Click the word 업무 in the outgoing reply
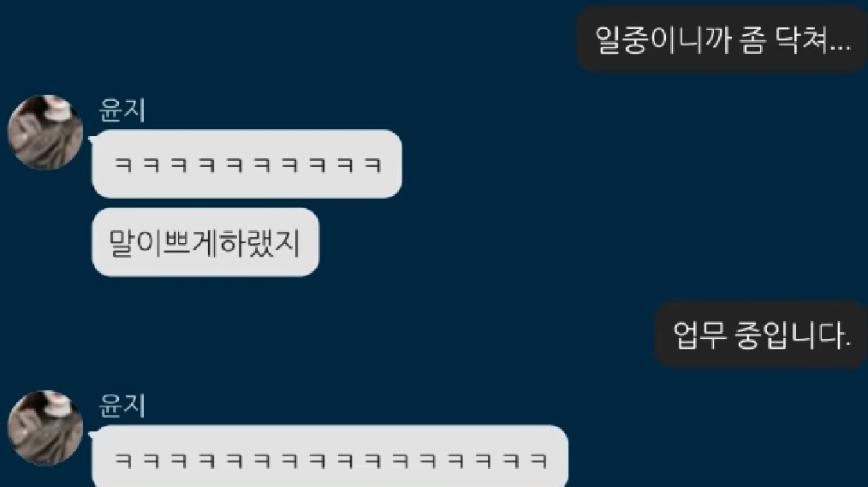868x487 pixels. tap(699, 336)
